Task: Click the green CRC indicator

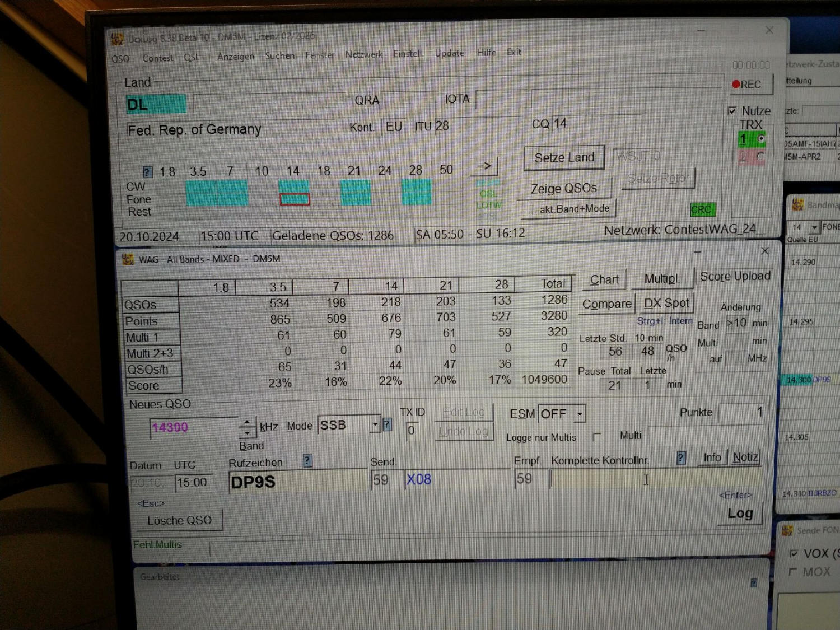Action: [x=701, y=209]
